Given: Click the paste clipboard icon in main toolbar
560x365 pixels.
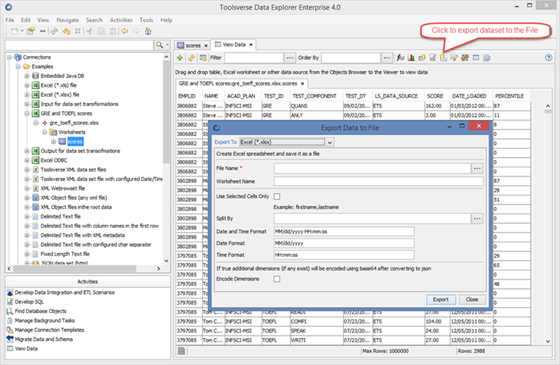Looking at the screenshot, I should [x=112, y=31].
